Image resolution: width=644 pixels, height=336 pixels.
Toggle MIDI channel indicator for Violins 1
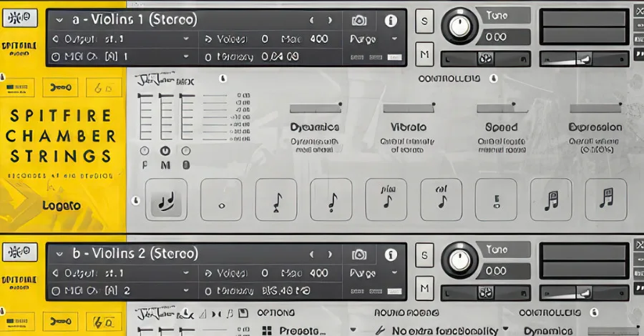pyautogui.click(x=55, y=57)
